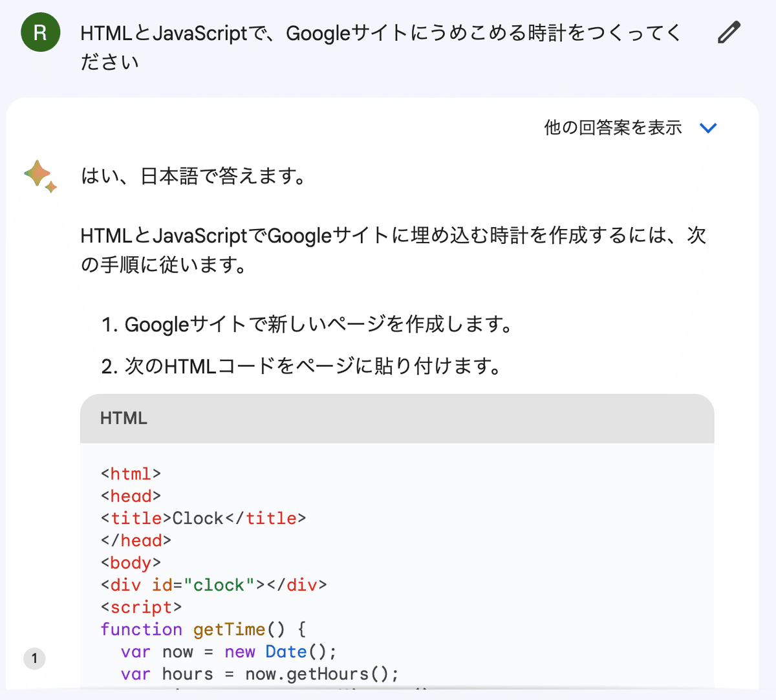Click the HTML code block header
The height and width of the screenshot is (700, 776).
(397, 419)
